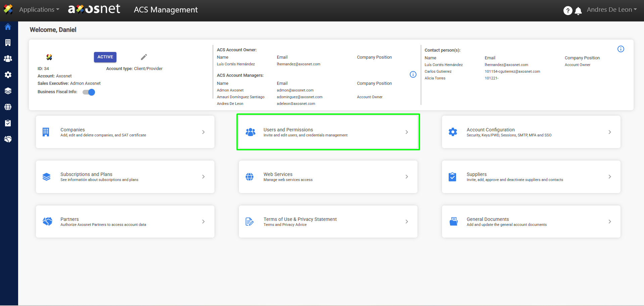The height and width of the screenshot is (306, 644).
Task: Expand the Andres De Leon user menu
Action: coord(611,10)
